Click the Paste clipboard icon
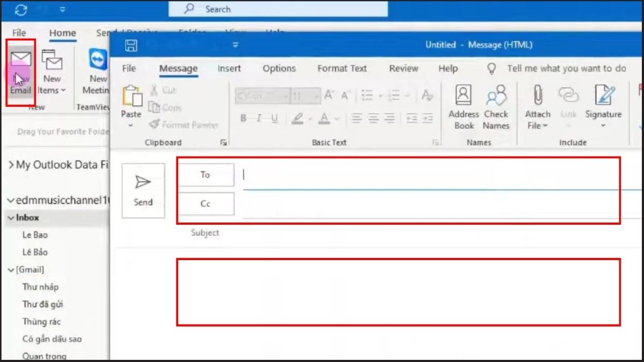 [131, 97]
